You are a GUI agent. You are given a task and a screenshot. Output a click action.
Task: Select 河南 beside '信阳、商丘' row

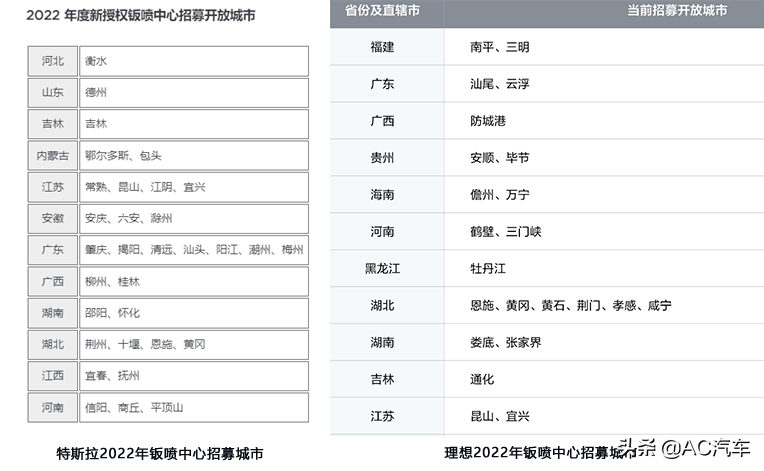(x=53, y=407)
